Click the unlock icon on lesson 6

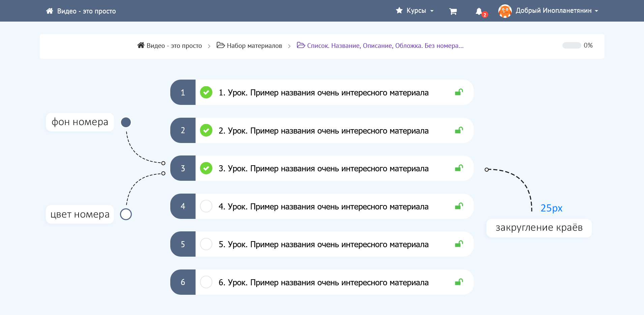tap(459, 282)
